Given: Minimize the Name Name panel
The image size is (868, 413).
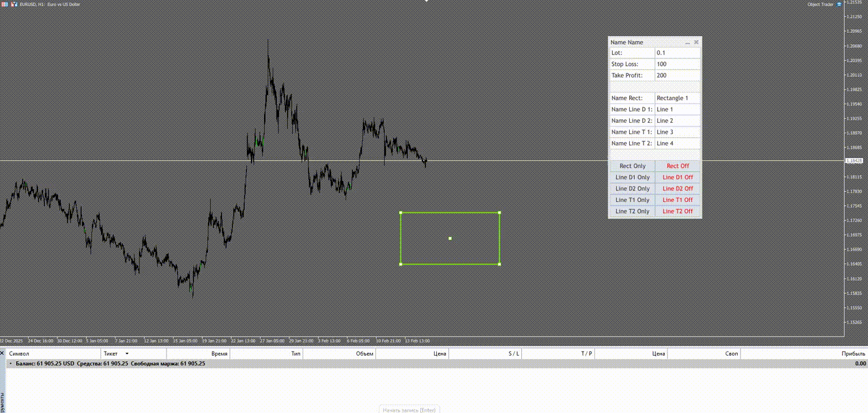Looking at the screenshot, I should coord(688,42).
